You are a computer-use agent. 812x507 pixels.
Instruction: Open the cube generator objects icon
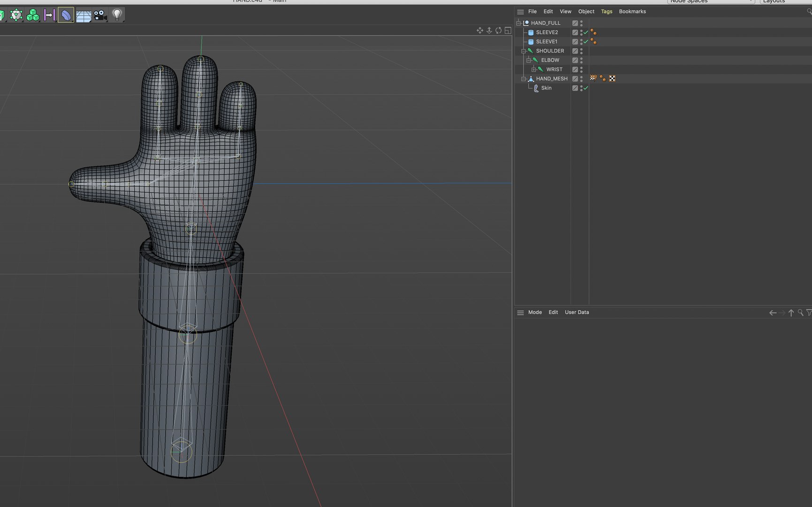16,15
